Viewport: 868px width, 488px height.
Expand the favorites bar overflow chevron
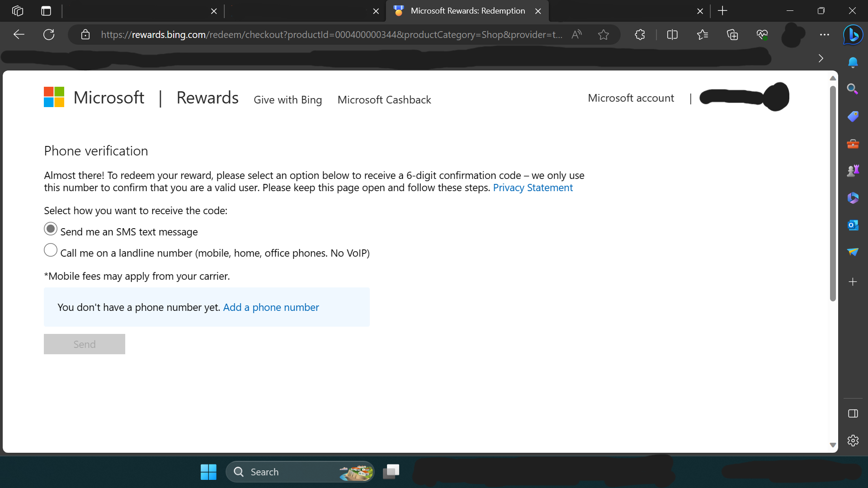tap(821, 58)
